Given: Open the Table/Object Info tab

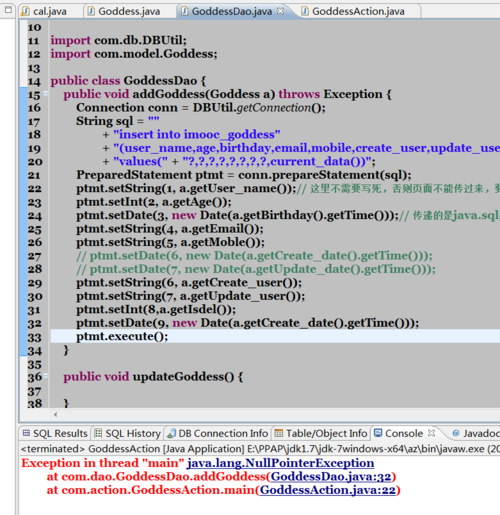Looking at the screenshot, I should coord(321,433).
